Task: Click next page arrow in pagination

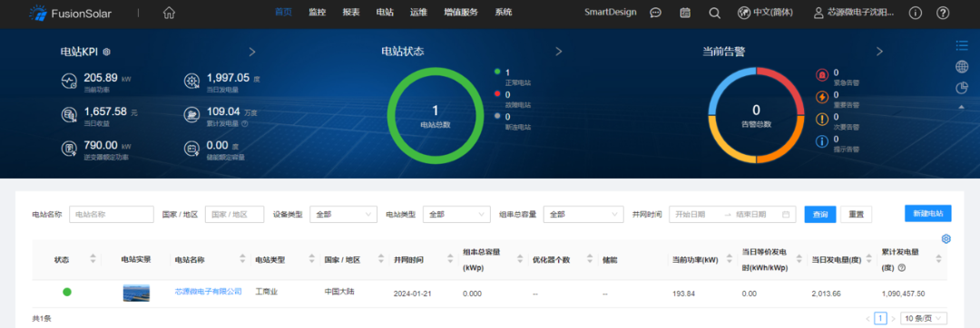Action: [x=893, y=319]
